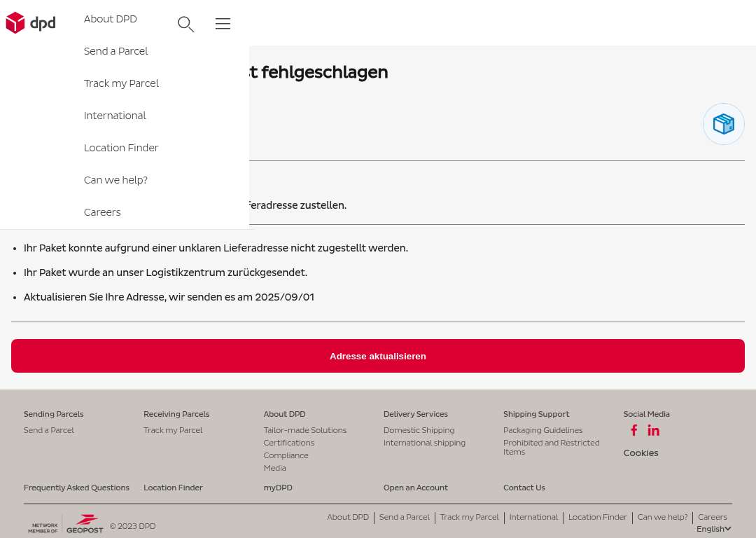
Task: Click the Geopost logo in the footer
Action: [85, 524]
